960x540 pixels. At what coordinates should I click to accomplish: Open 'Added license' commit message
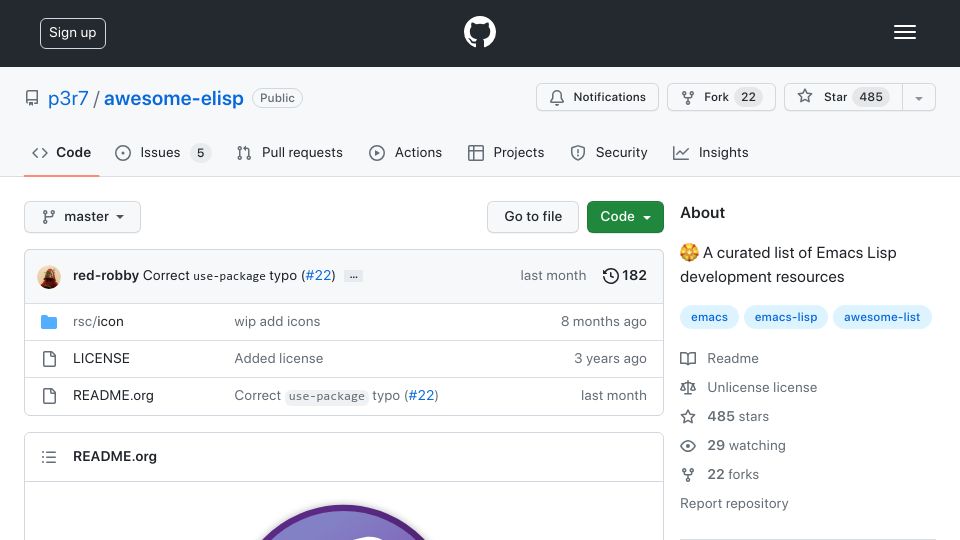(x=279, y=358)
